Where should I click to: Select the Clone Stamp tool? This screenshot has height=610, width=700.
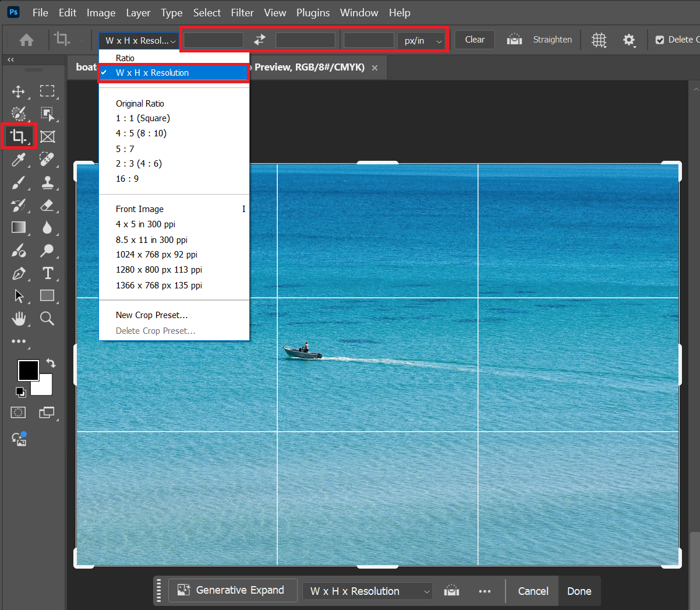47,182
